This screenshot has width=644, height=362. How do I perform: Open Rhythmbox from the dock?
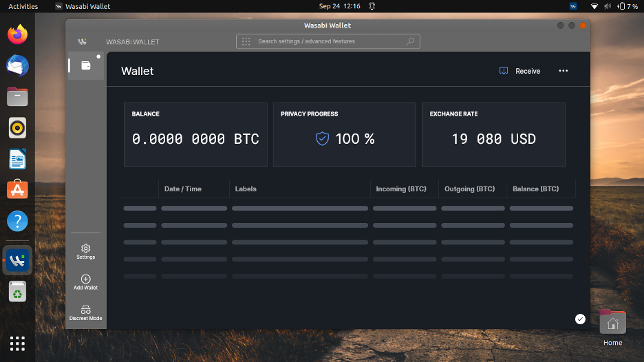tap(17, 128)
